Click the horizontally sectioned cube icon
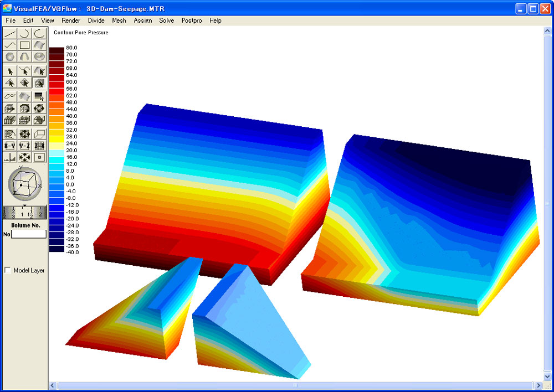 pyautogui.click(x=24, y=120)
